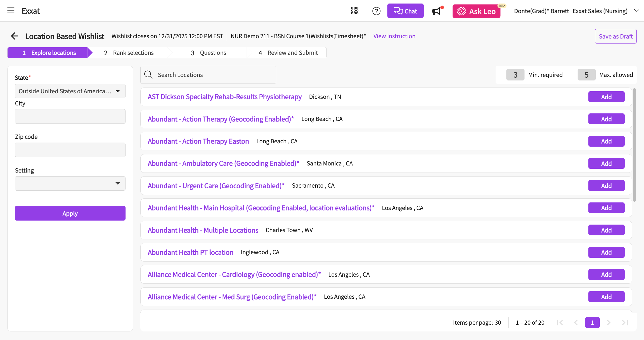Screen dimensions: 644x340
Task: Go to next page arrow in pagination
Action: point(609,322)
